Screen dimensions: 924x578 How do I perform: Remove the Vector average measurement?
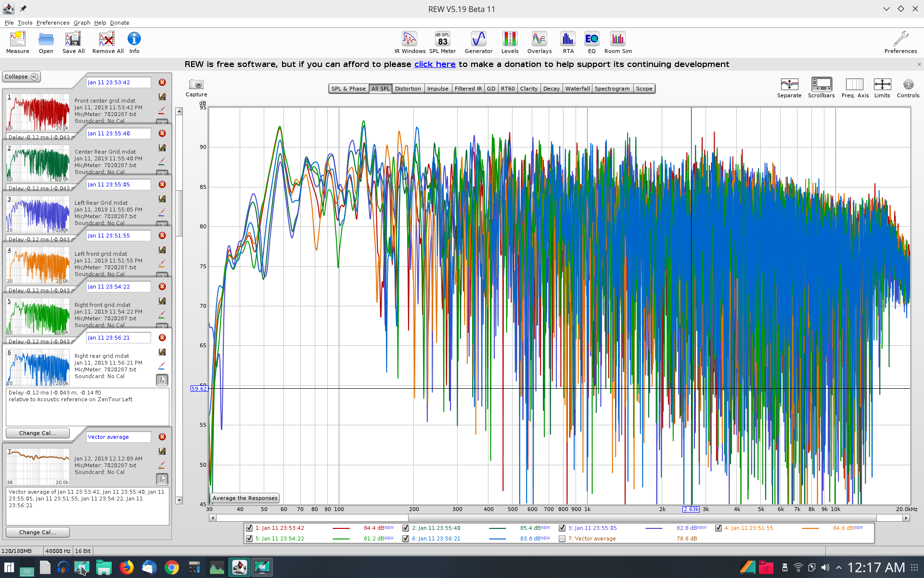162,437
